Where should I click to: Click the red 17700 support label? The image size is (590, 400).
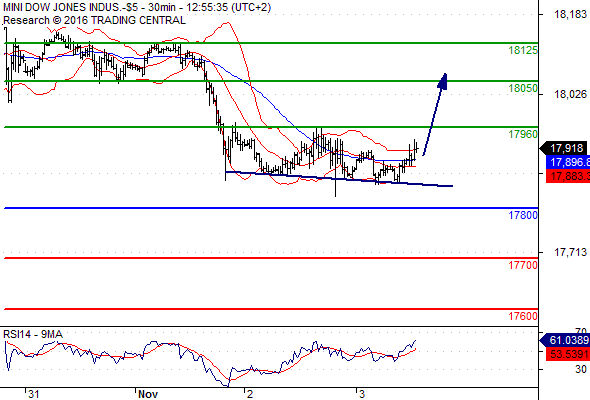coord(523,265)
